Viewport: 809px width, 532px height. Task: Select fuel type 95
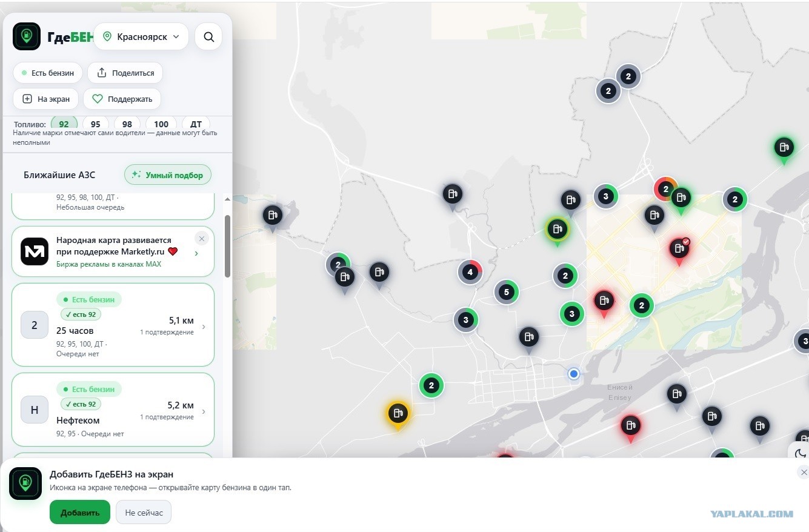coord(96,124)
